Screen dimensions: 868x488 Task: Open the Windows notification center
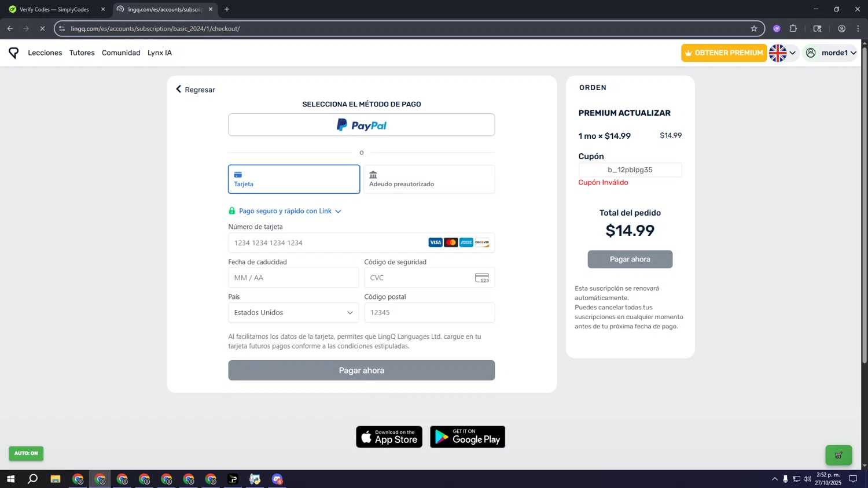(x=853, y=479)
